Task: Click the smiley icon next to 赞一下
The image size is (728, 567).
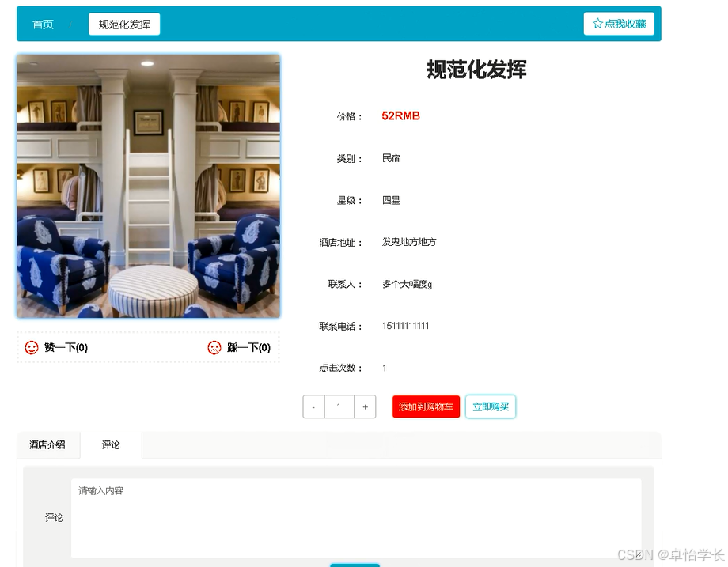Action: pyautogui.click(x=30, y=347)
